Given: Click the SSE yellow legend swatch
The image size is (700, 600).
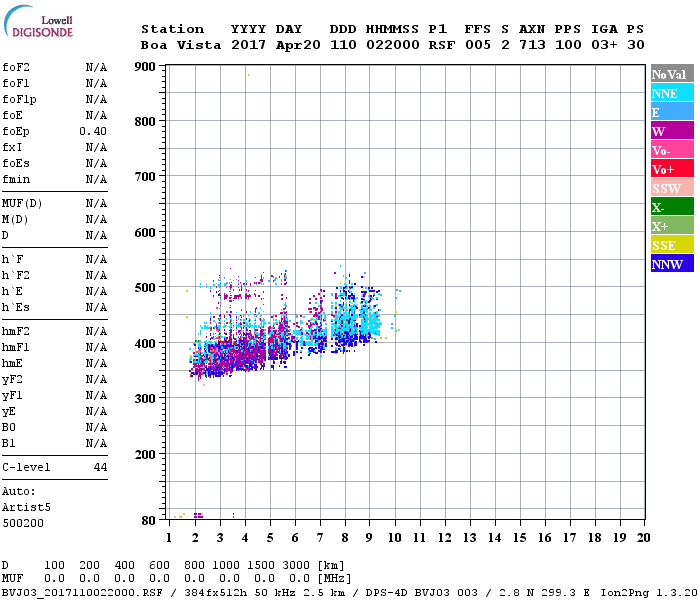Looking at the screenshot, I should coord(672,245).
